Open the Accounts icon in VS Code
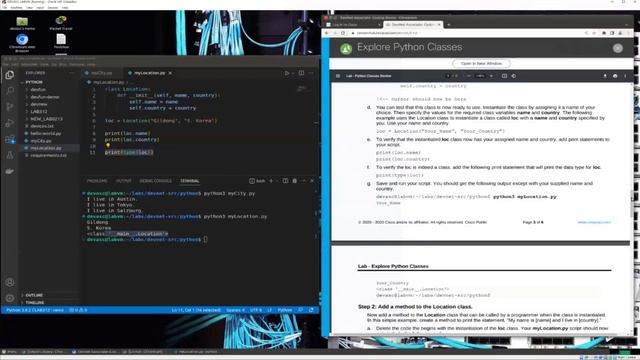The height and width of the screenshot is (360, 640). 10,282
